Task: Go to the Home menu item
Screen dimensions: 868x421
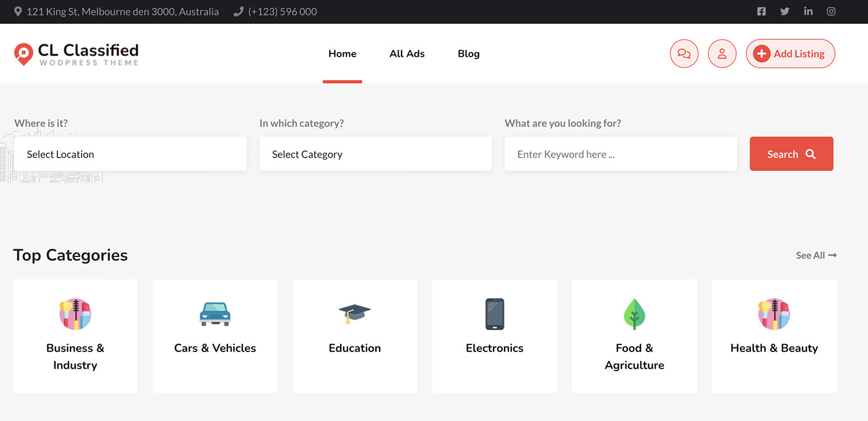Action: pos(343,54)
